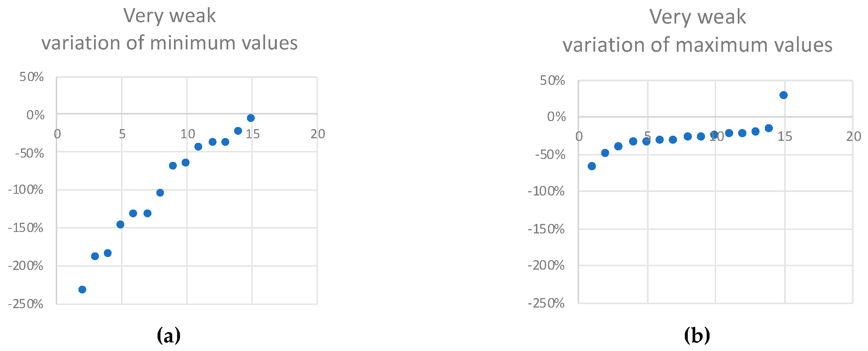Click data point nearest -100% in chart (a)

(160, 193)
